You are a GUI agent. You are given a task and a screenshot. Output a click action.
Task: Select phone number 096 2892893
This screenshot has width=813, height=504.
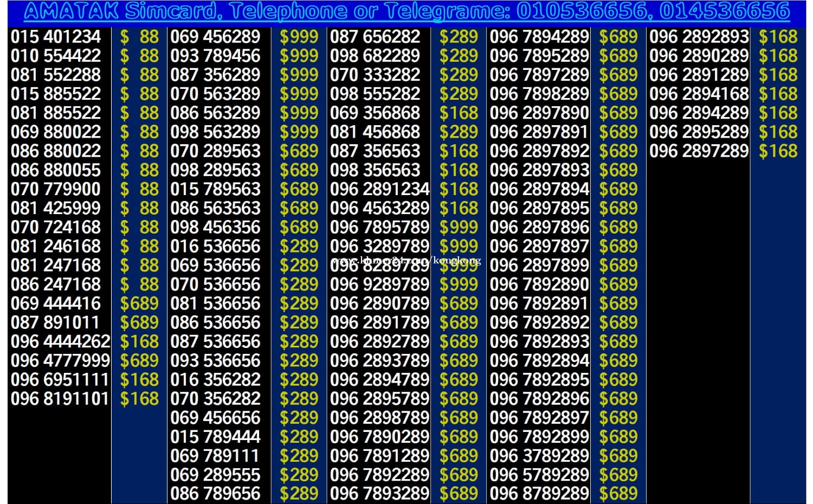point(699,37)
